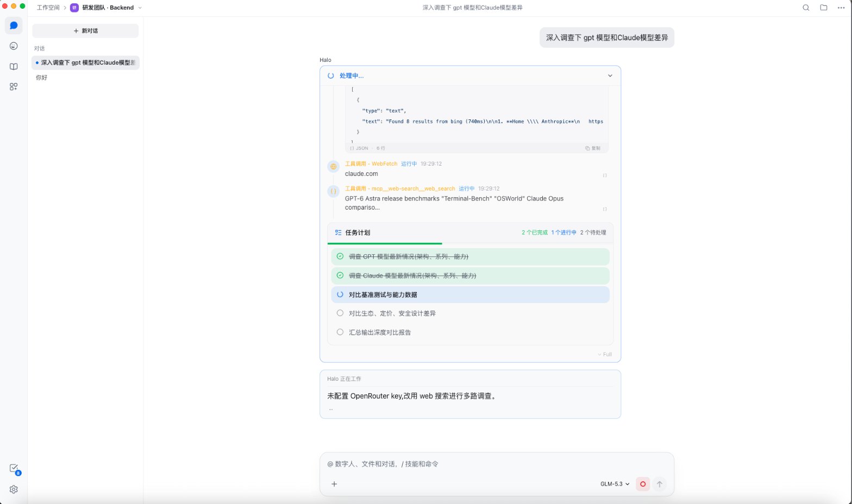Screen dimensions: 852x504
Task: Open the knowledge book icon in sidebar
Action: pos(14,66)
